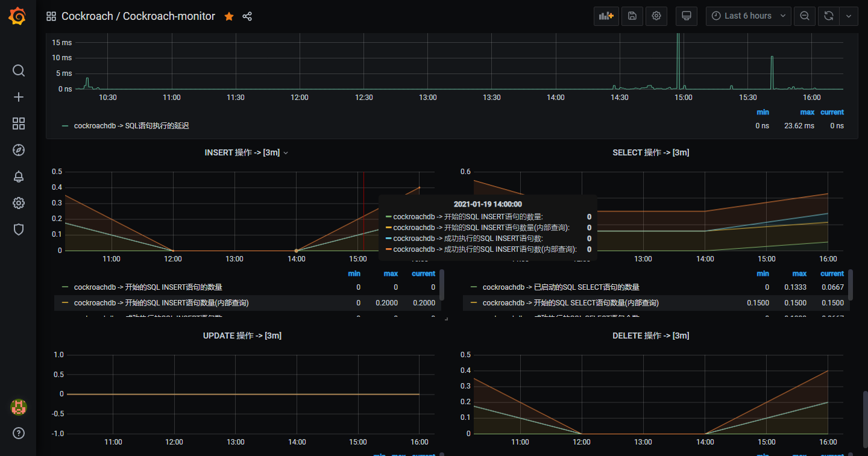Click the INSERT panel resize handle
Image resolution: width=868 pixels, height=456 pixels.
(446, 319)
